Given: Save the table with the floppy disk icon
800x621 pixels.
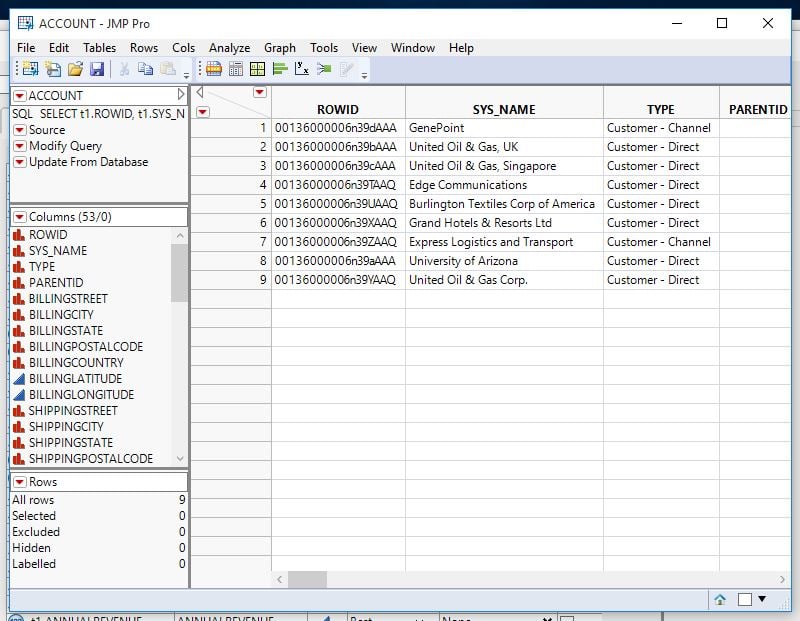Looking at the screenshot, I should click(x=97, y=69).
